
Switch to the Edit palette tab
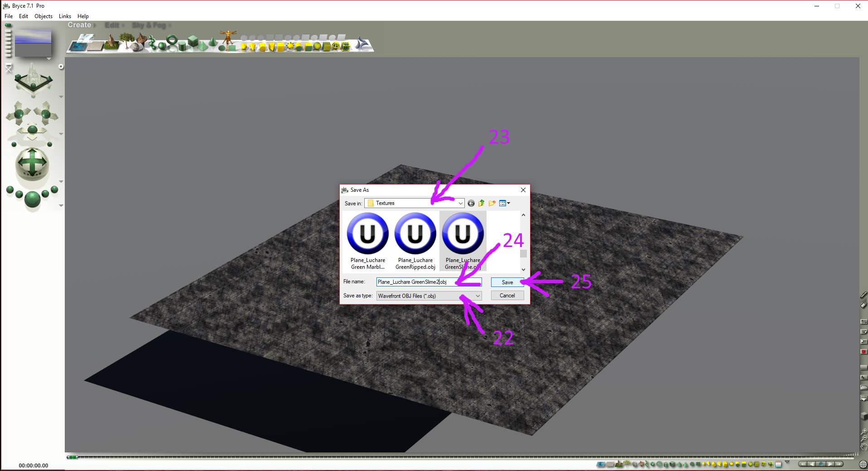click(112, 25)
